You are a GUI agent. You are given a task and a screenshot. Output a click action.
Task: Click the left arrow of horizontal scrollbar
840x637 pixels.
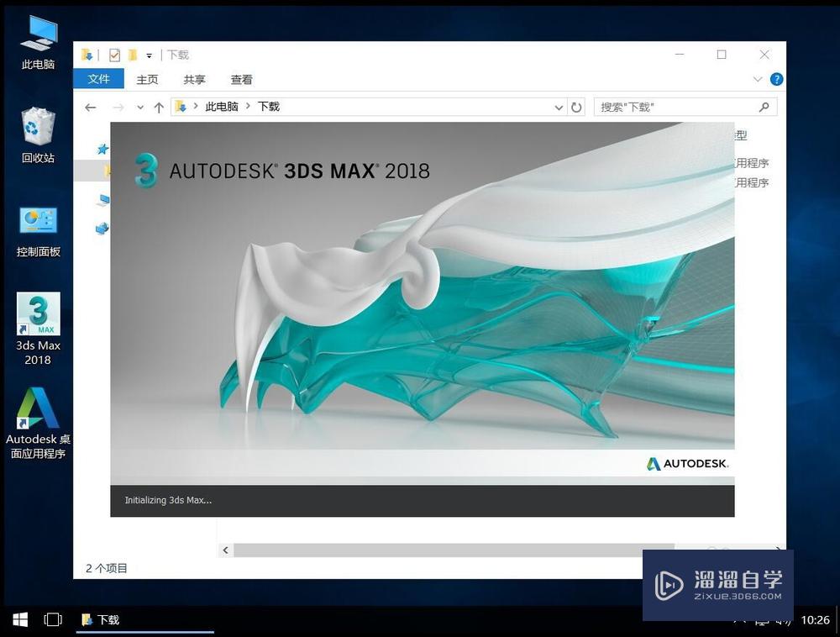225,550
